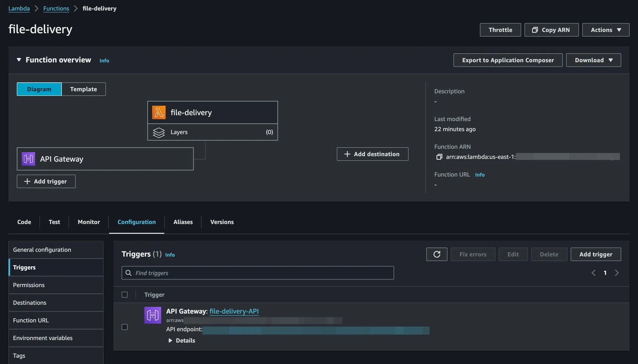Select Function URL in the sidebar

tap(56, 320)
